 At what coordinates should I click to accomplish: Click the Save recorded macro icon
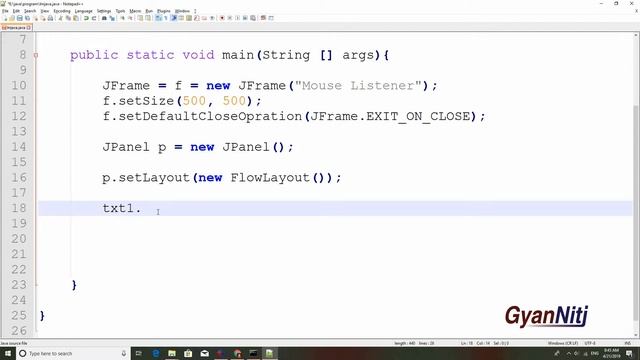tap(253, 18)
